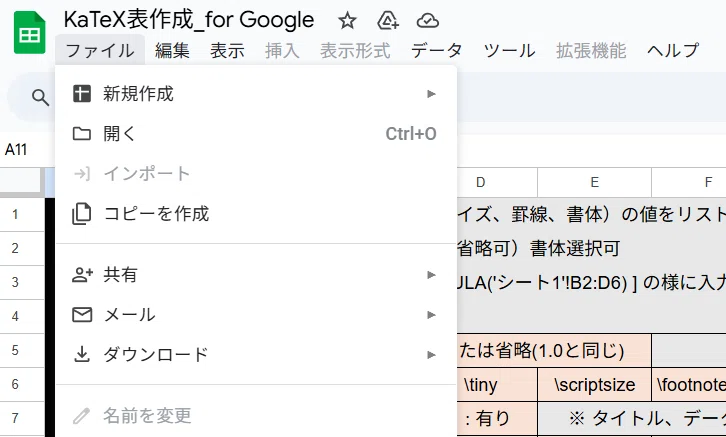Expand the メール submenu arrow
The width and height of the screenshot is (726, 437).
click(x=431, y=315)
